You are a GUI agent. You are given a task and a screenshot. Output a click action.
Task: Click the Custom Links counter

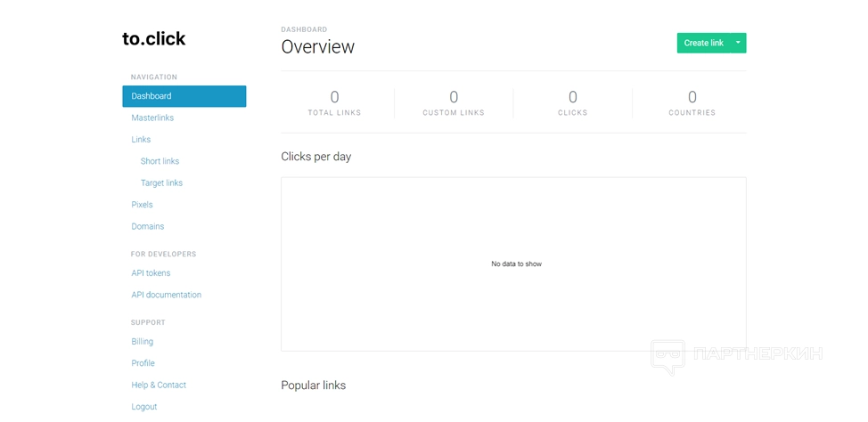click(454, 103)
